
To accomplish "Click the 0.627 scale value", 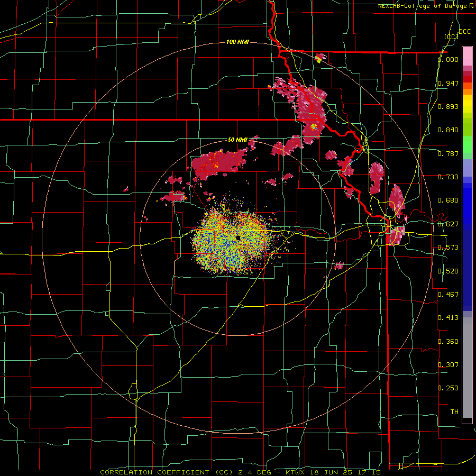I will [x=448, y=224].
